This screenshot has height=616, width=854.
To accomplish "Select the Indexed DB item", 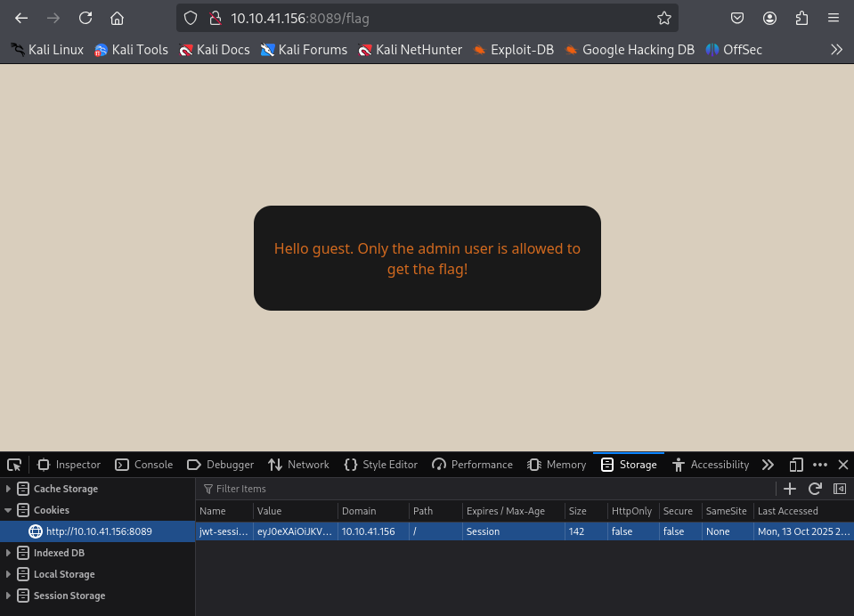I will 59,553.
